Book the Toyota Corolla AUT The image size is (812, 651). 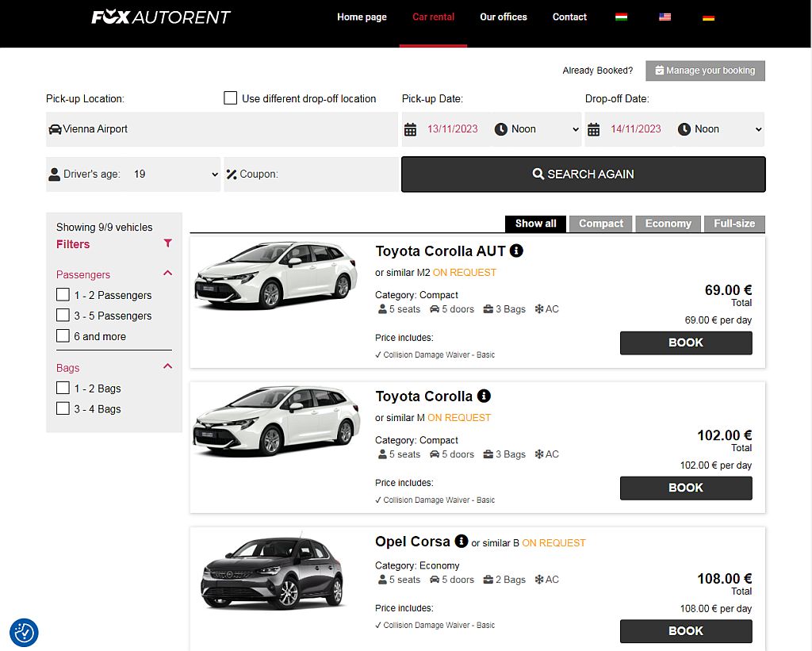(685, 343)
